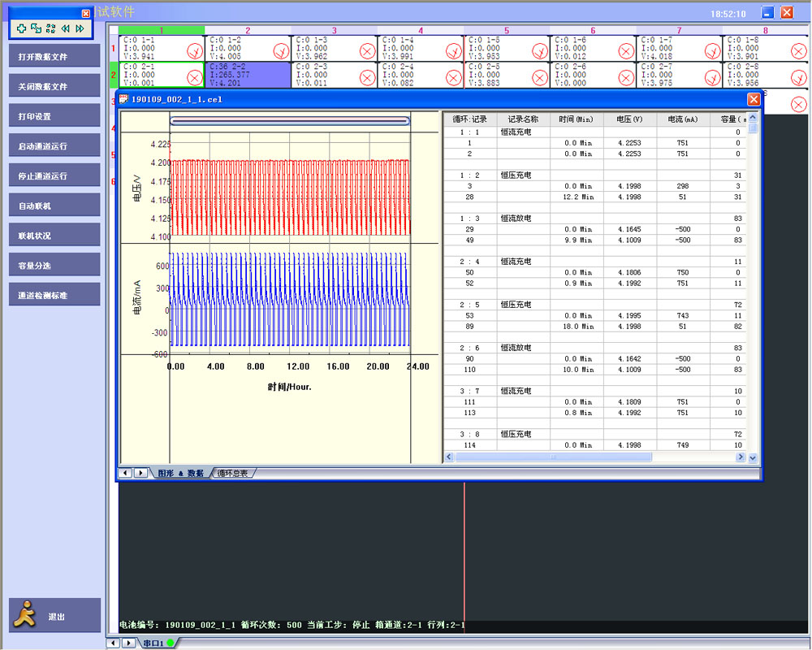Click the 12.2 Min cell in the table
Image resolution: width=812 pixels, height=650 pixels.
[578, 197]
